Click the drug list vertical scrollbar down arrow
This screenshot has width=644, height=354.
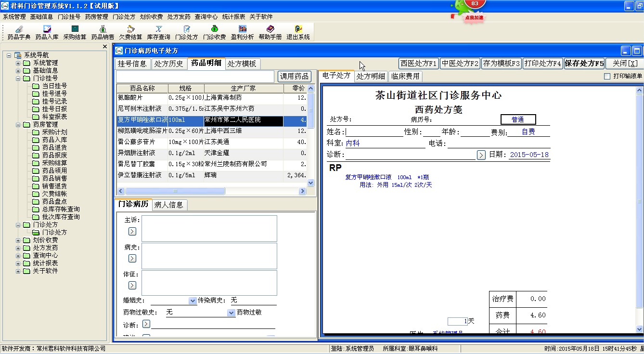(310, 183)
